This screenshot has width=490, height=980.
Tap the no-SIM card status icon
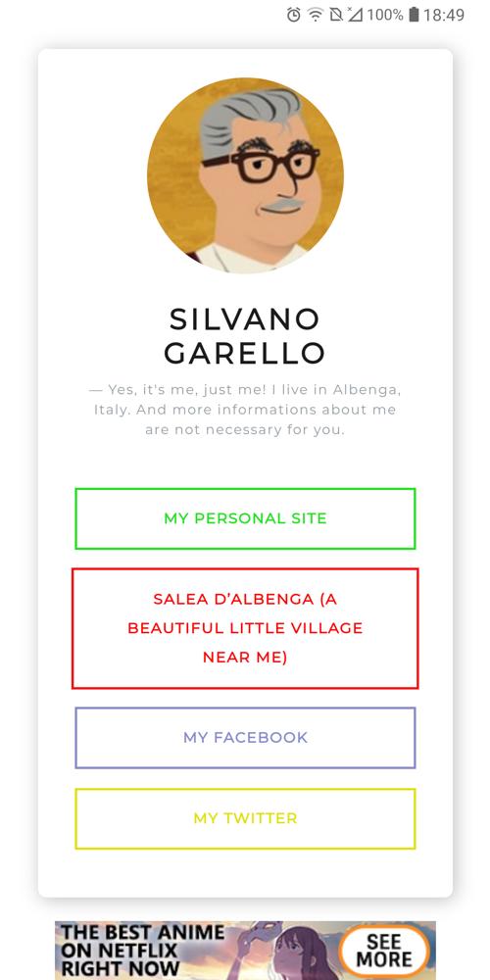coord(336,15)
